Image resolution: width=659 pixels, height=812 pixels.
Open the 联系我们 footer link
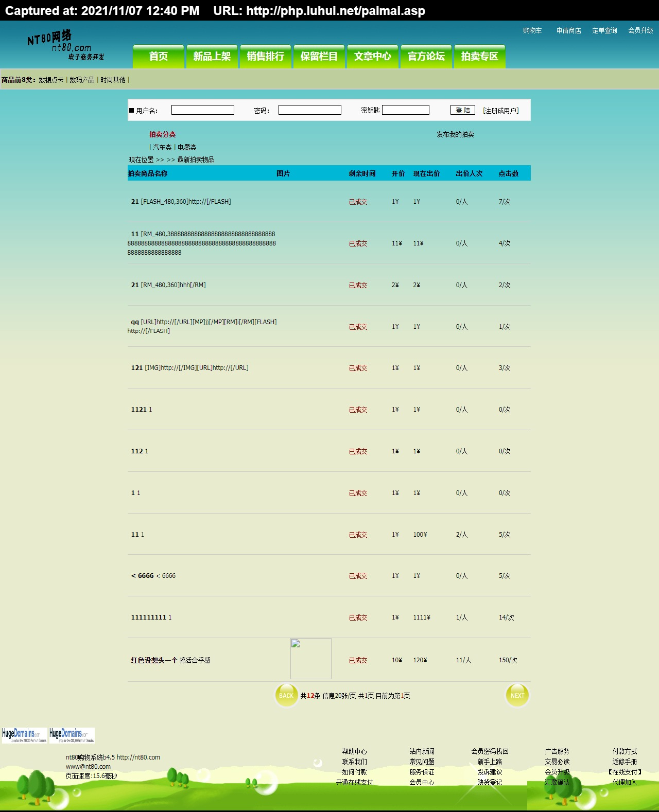(355, 762)
